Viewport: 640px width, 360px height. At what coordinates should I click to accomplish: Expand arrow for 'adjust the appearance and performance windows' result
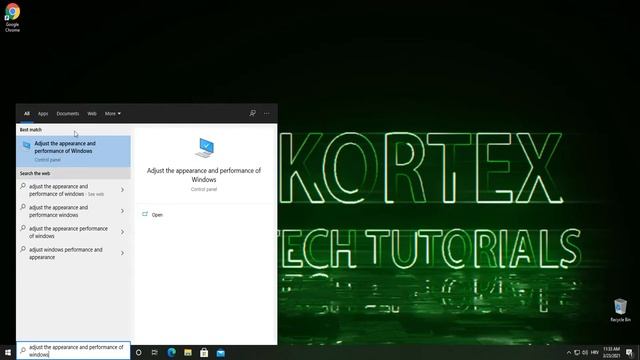pos(122,211)
